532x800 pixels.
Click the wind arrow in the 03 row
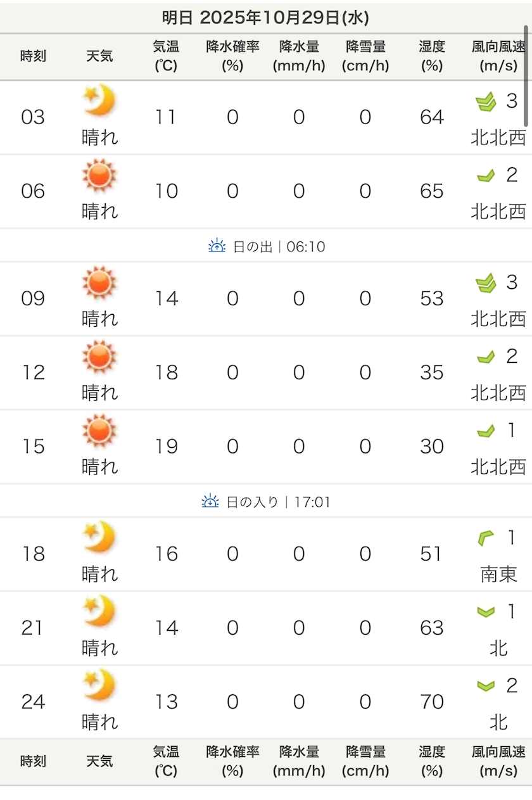click(486, 101)
